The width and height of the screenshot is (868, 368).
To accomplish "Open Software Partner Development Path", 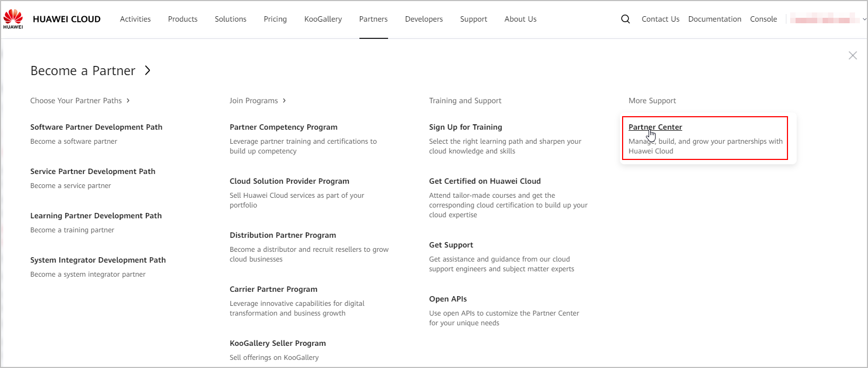I will click(x=96, y=127).
